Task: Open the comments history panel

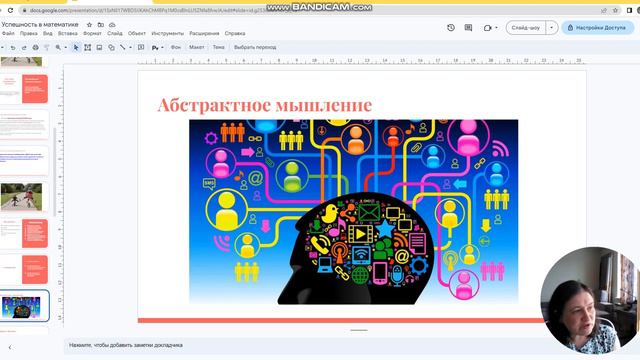Action: 468,28
